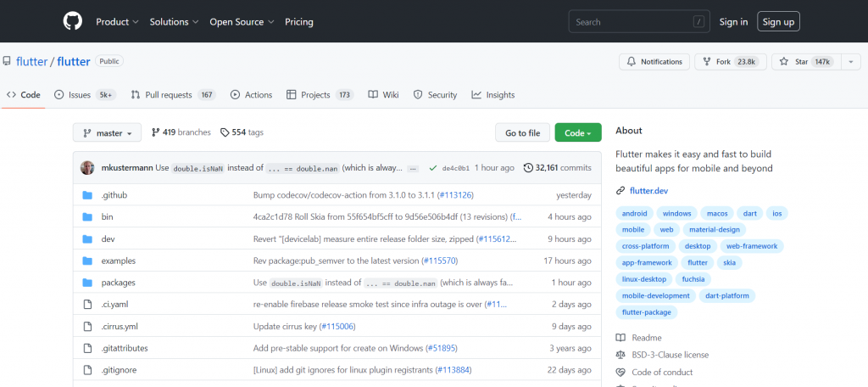Open pull request #113126 link

coord(455,195)
